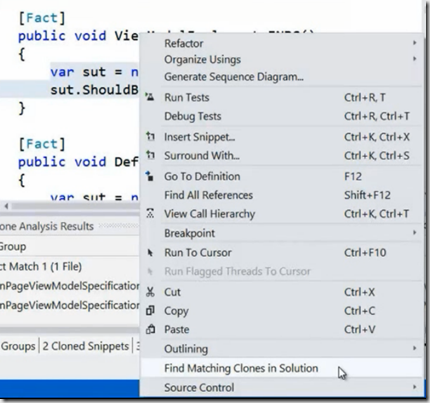Expand the Breakpoint submenu arrow
430x403 pixels.
[414, 232]
